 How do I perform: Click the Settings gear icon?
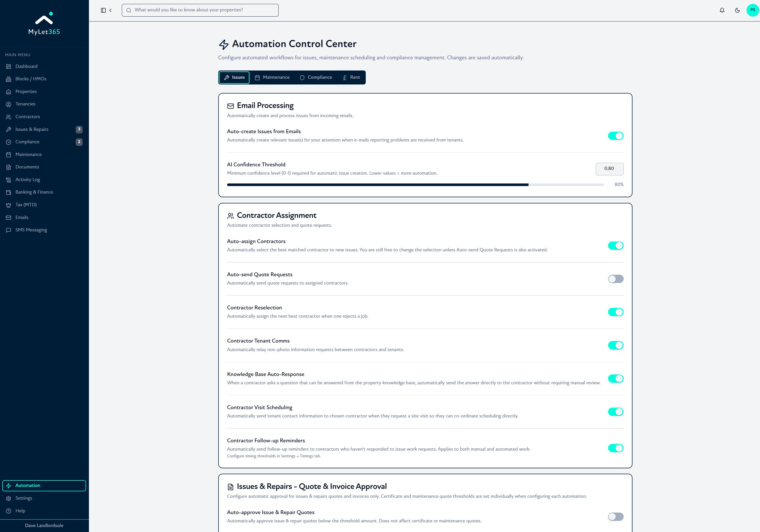[x=9, y=498]
